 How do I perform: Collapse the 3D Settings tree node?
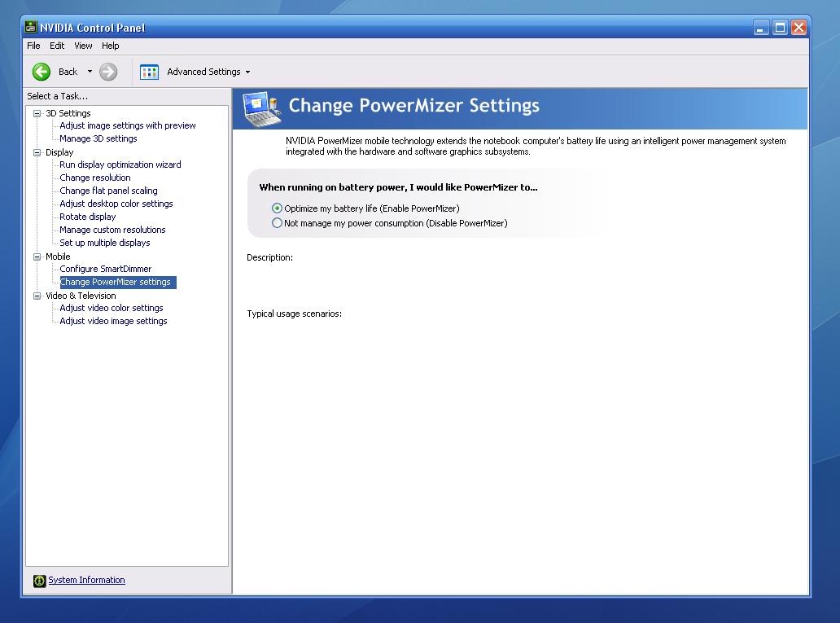pos(37,113)
